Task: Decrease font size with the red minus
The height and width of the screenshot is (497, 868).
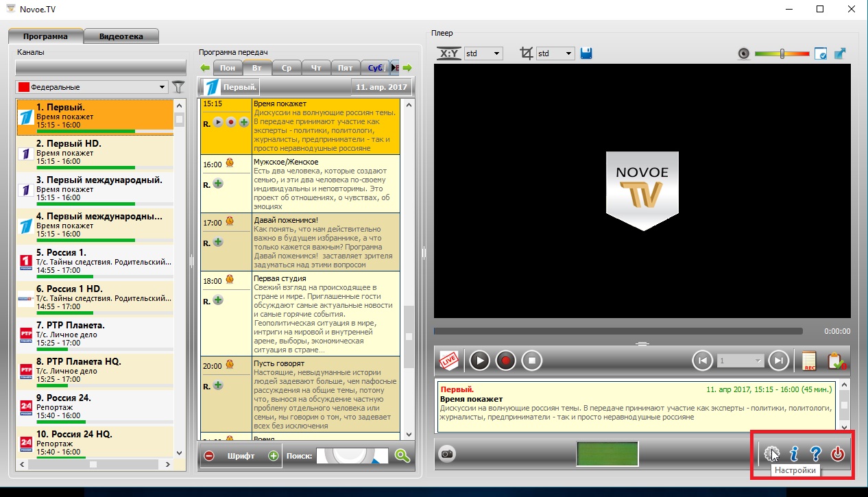Action: (209, 456)
